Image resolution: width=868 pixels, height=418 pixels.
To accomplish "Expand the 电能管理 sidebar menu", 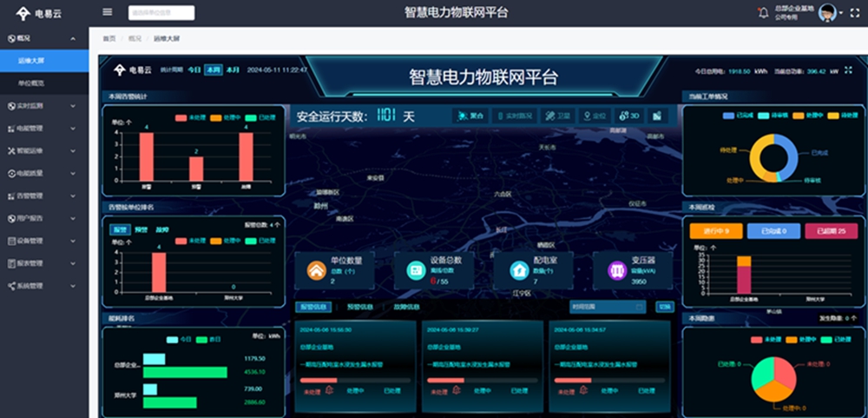I will tap(43, 128).
